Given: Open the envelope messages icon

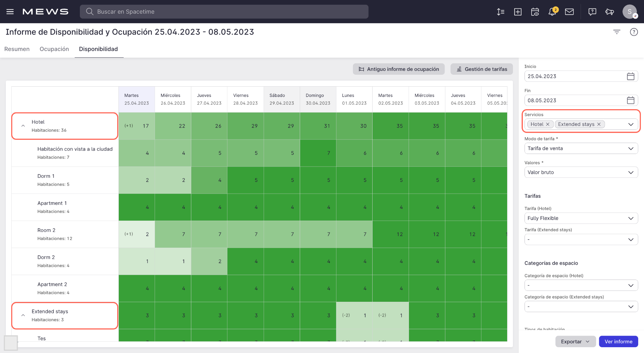Looking at the screenshot, I should click(569, 12).
